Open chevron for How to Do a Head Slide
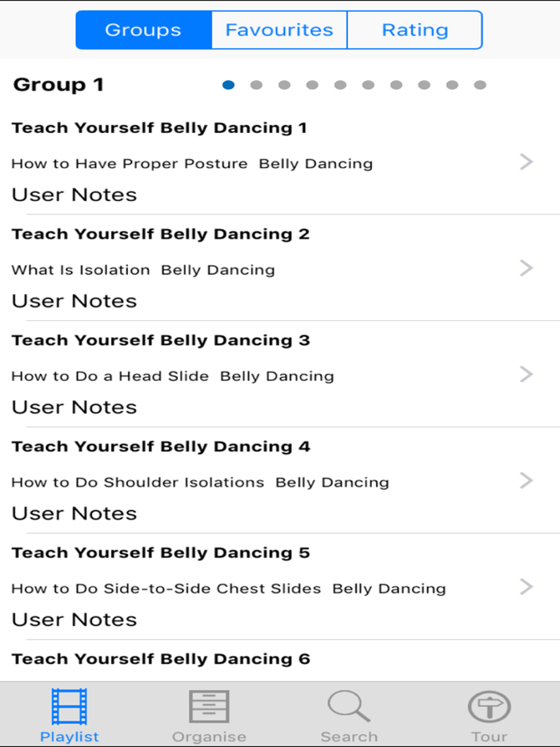The image size is (560, 747). tap(527, 374)
